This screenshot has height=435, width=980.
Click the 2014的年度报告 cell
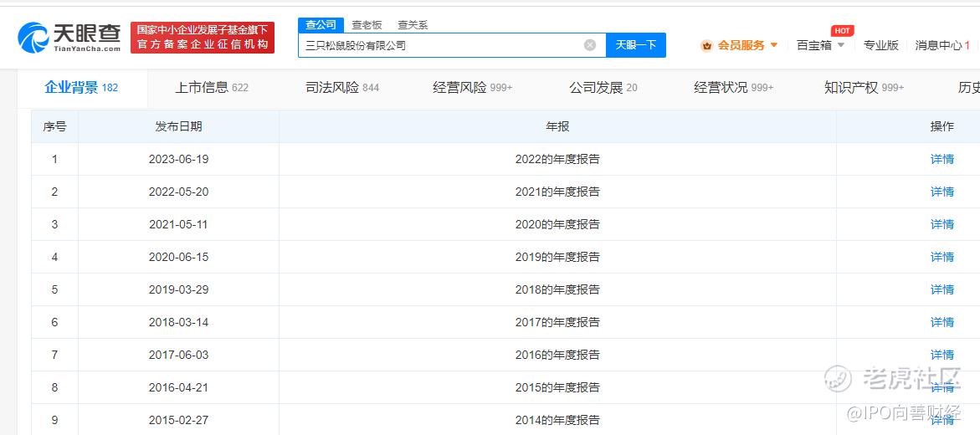pyautogui.click(x=557, y=419)
